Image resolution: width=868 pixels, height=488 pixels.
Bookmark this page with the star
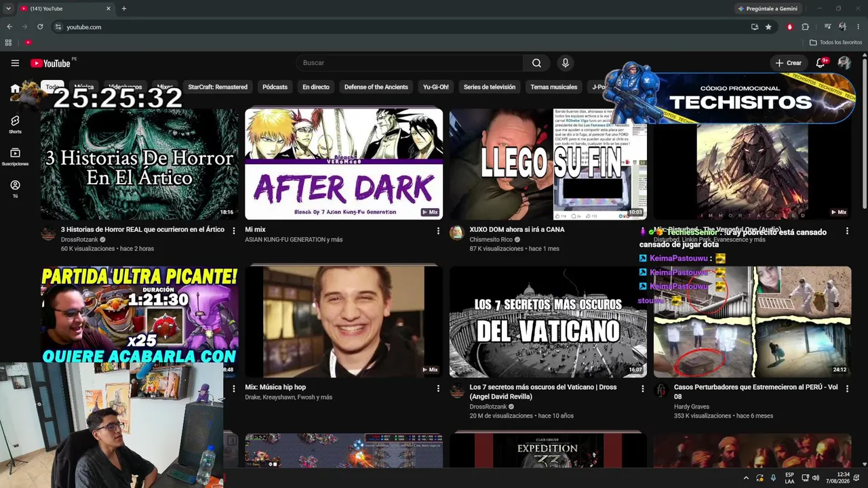coord(768,27)
